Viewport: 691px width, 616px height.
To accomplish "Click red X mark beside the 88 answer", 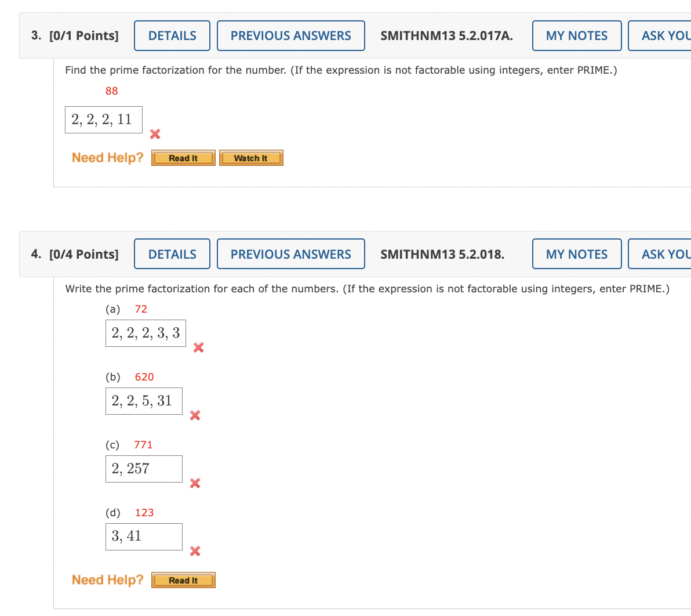I will tap(155, 134).
